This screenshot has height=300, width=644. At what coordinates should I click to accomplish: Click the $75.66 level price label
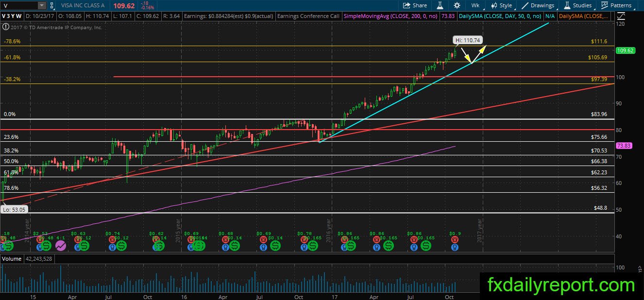click(599, 137)
